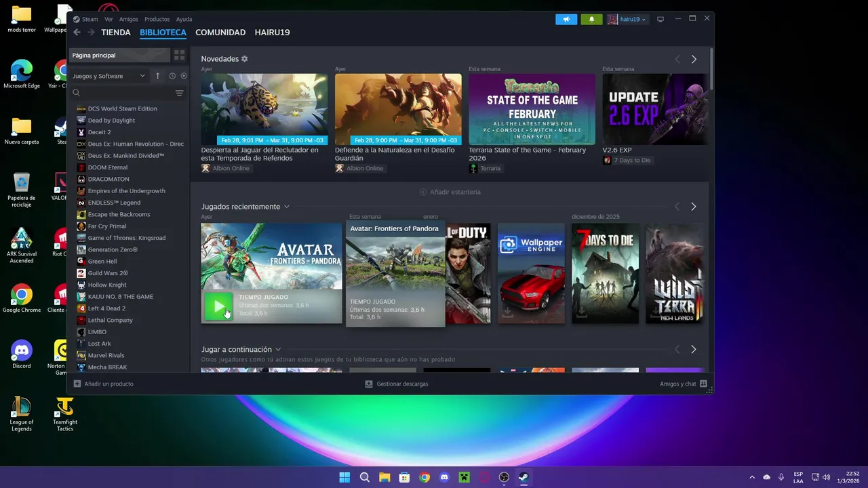This screenshot has height=488, width=868.
Task: Filter library by ready-to-play icon
Action: point(184,76)
